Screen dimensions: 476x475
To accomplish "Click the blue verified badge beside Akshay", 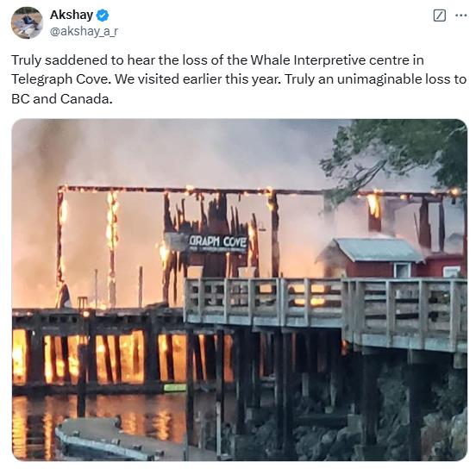I will (x=103, y=16).
